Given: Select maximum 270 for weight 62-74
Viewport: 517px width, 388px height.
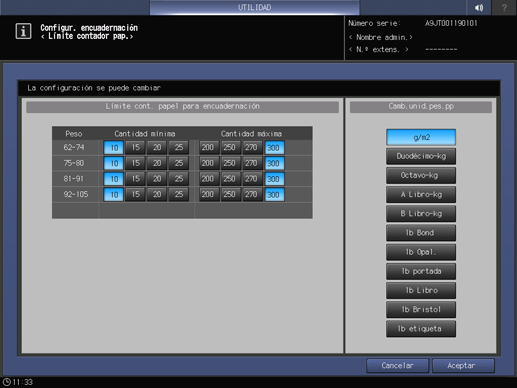Looking at the screenshot, I should click(253, 147).
